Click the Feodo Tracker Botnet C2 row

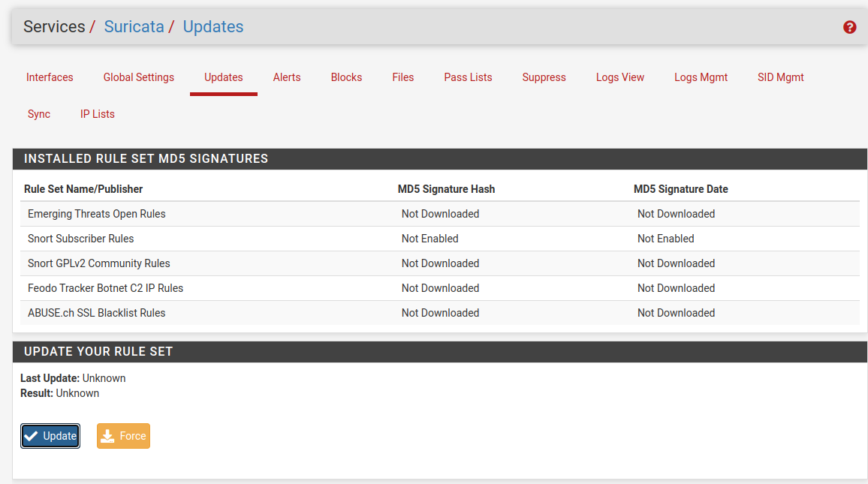(105, 288)
